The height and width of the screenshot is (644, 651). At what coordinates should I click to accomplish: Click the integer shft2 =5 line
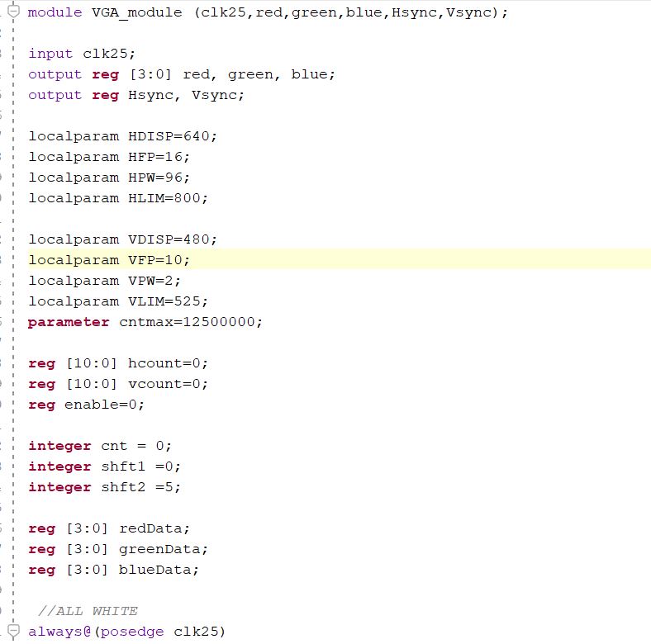click(x=104, y=487)
